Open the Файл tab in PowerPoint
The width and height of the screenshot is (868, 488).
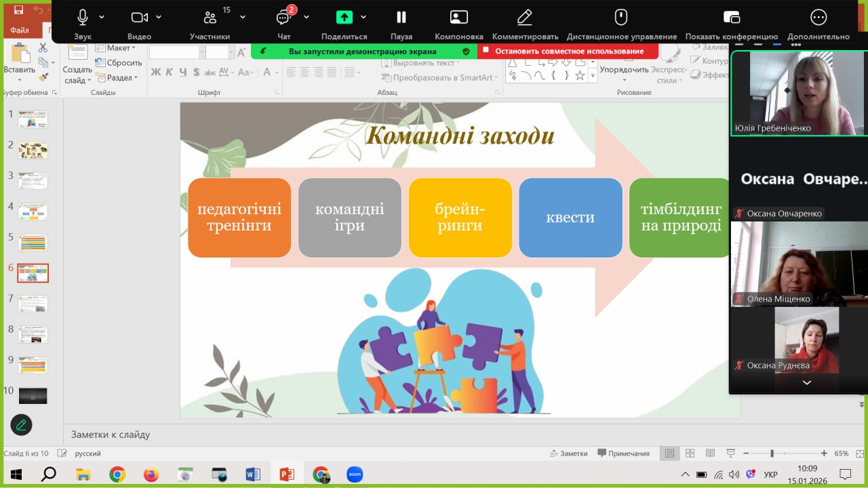pos(20,30)
